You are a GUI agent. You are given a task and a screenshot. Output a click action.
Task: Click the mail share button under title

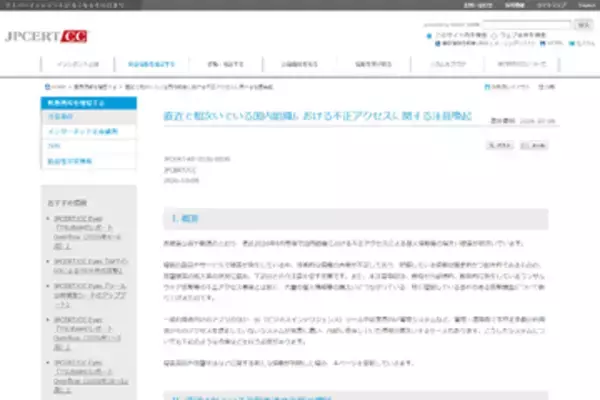click(534, 145)
